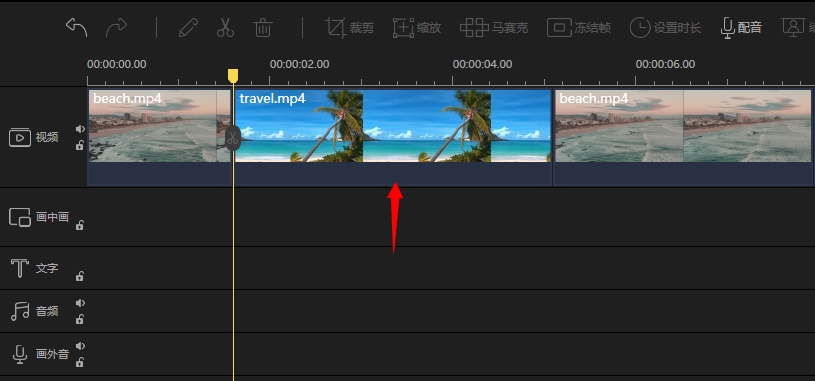Mute the 画外音 track speaker
815x381 pixels.
click(80, 346)
